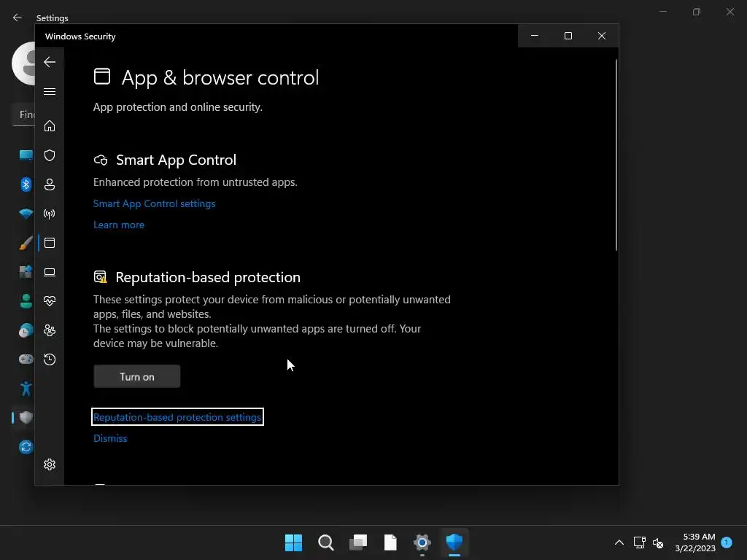The image size is (747, 560).
Task: Open Accessibility in Settings sidebar
Action: click(26, 389)
